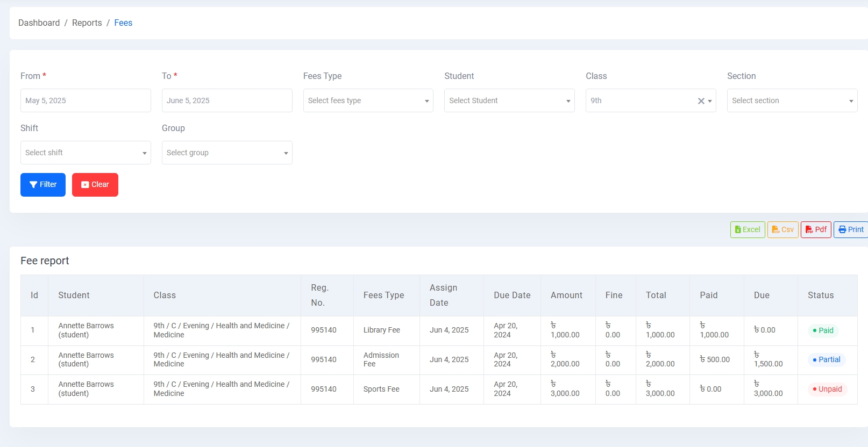Clear the selected 9th class
868x447 pixels.
click(x=701, y=101)
